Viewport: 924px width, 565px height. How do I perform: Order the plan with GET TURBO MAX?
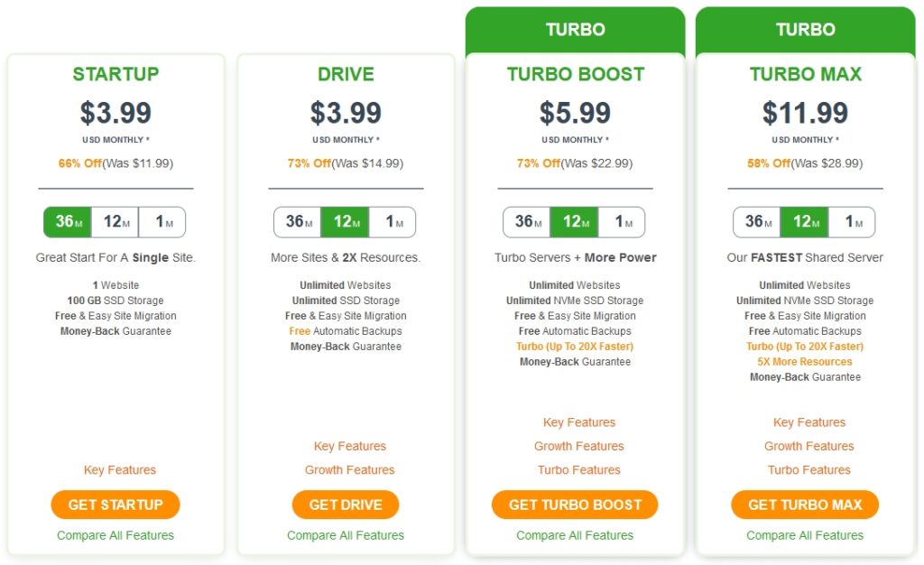coord(805,505)
